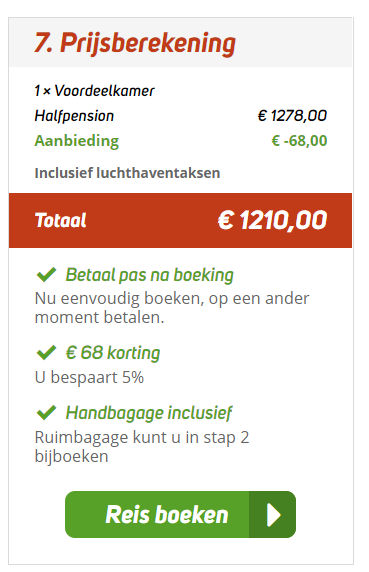The width and height of the screenshot is (369, 572).
Task: Click the 1 × Voordeelkamer room entry
Action: point(94,90)
